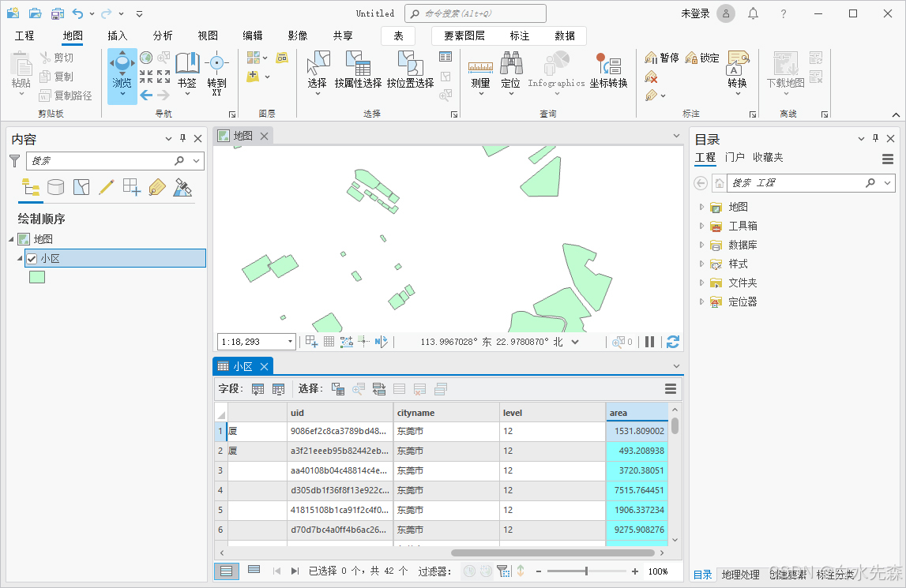Click Undo in quick access toolbar
The image size is (906, 588).
coord(77,13)
